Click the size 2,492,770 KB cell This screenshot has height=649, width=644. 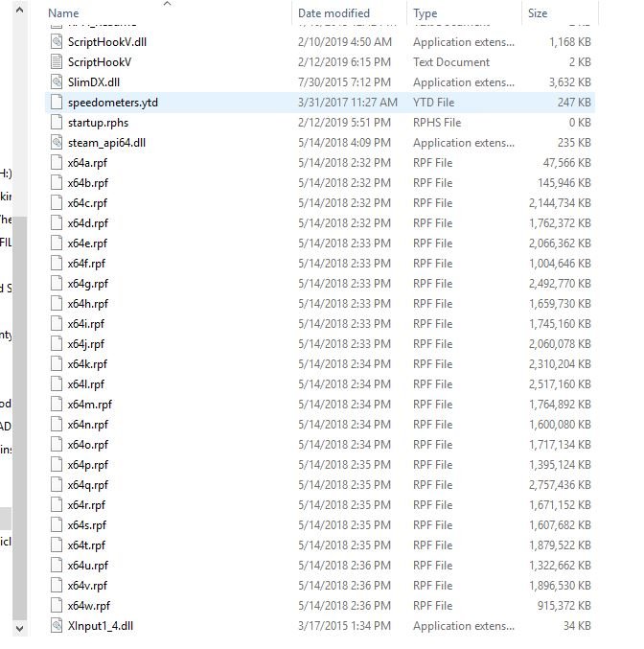tap(560, 284)
